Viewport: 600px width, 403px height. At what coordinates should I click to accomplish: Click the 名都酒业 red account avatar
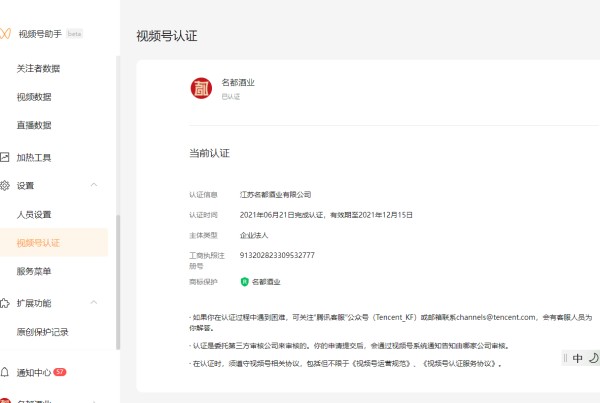click(x=201, y=88)
